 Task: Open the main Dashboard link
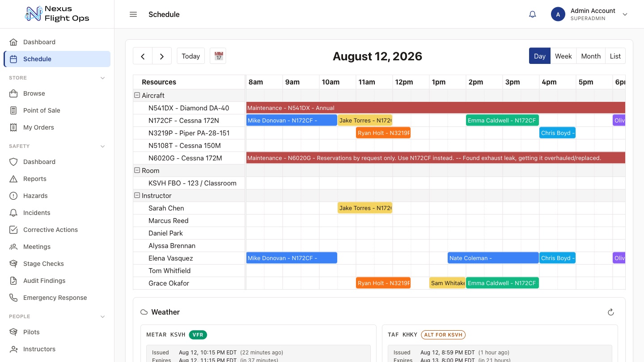click(x=57, y=42)
